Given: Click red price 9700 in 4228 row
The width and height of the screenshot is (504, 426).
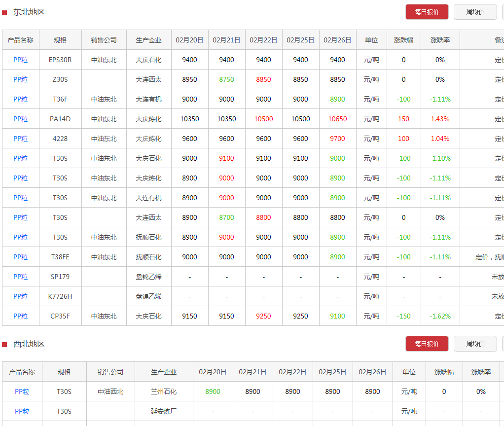Looking at the screenshot, I should [x=337, y=139].
